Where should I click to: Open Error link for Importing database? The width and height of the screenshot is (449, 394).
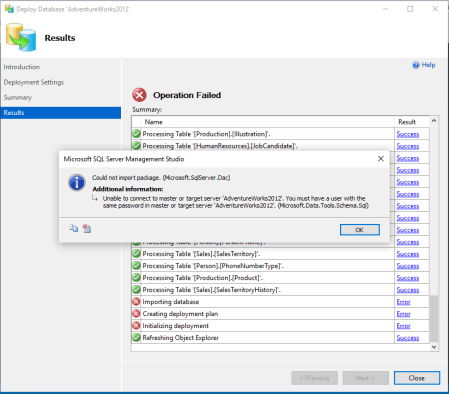click(x=403, y=302)
